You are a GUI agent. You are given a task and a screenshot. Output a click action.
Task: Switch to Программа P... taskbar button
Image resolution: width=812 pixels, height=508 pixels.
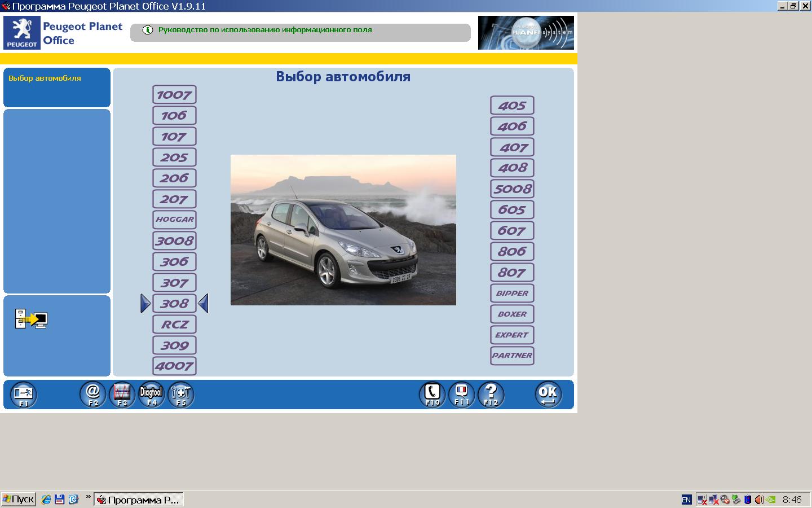coord(139,500)
